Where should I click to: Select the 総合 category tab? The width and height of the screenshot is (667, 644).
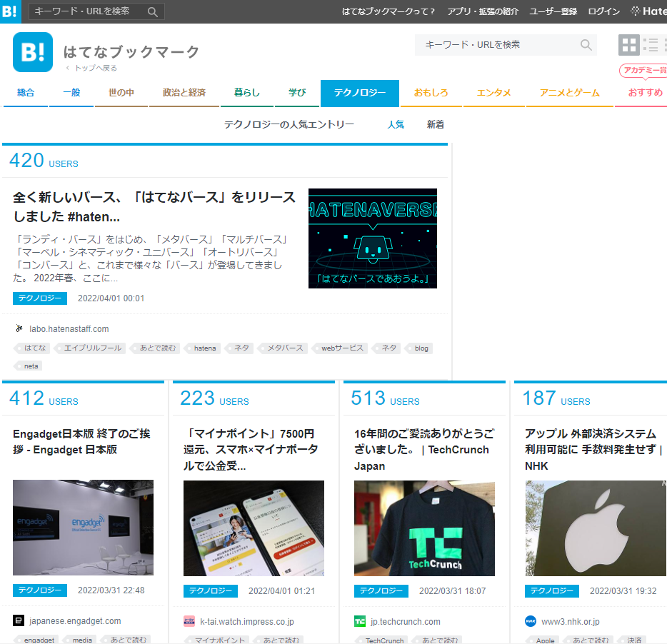click(x=26, y=93)
